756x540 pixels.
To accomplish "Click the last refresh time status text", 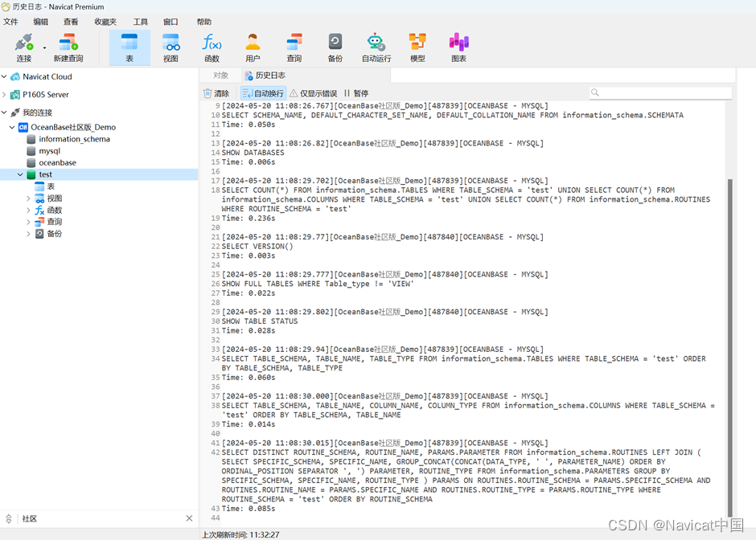I will click(240, 534).
